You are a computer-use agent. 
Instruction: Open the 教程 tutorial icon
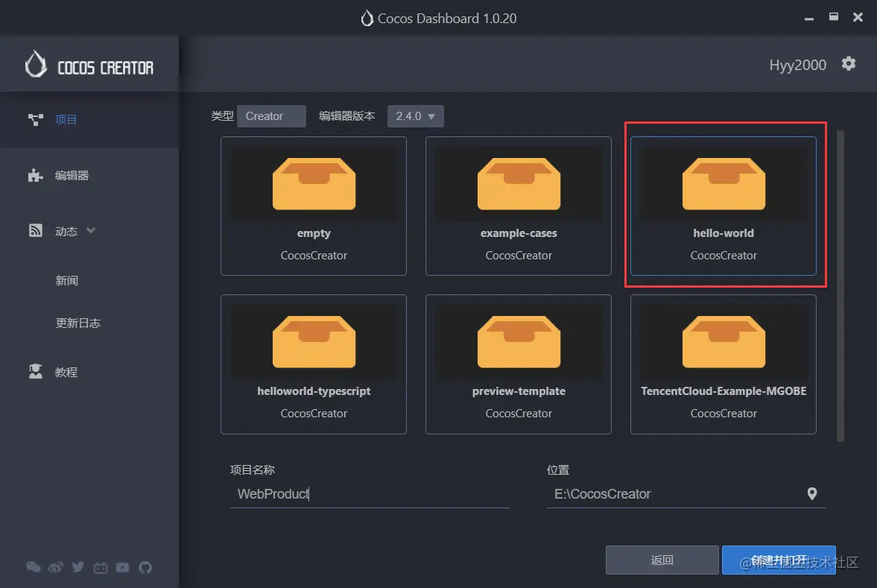point(35,371)
